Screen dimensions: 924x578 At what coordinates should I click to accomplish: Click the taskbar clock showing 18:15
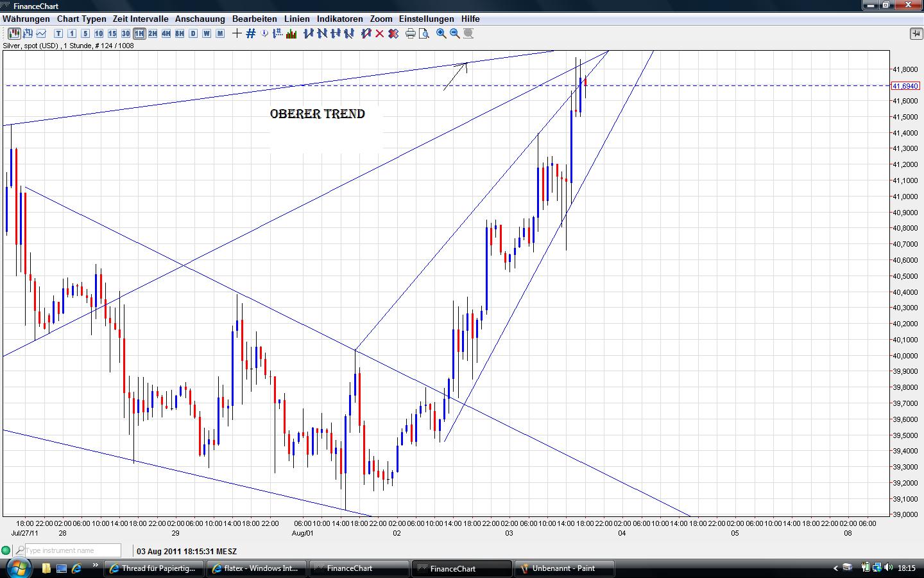907,568
